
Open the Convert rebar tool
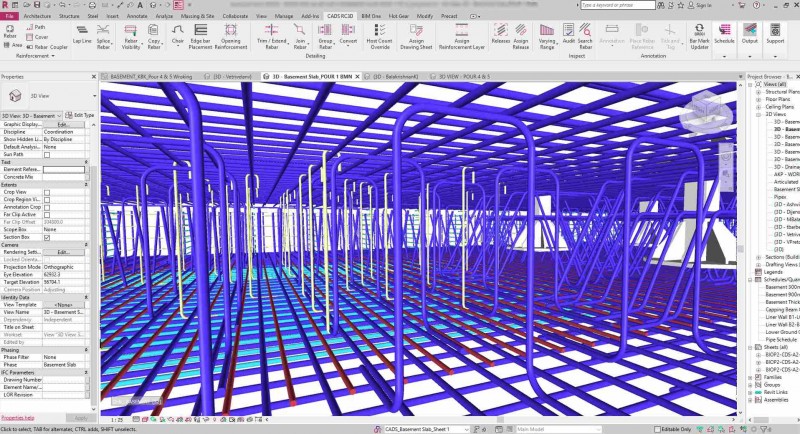pos(348,34)
